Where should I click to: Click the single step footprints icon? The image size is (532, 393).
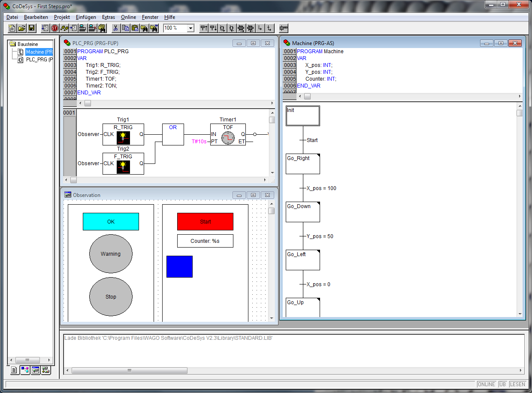pos(64,28)
